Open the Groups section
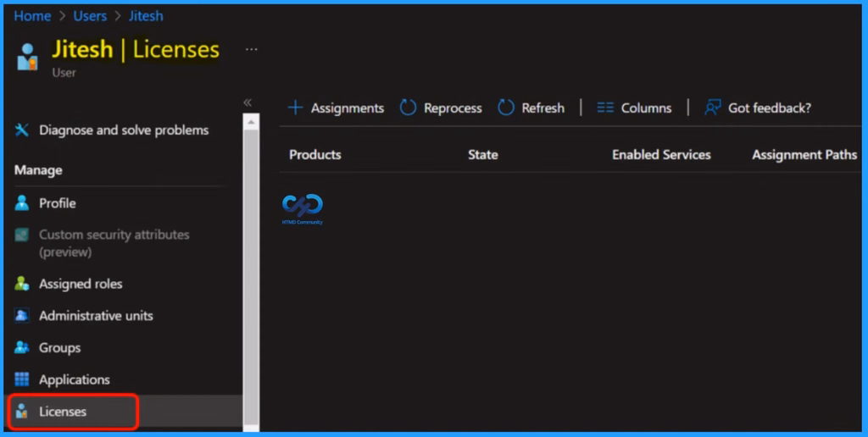 [60, 348]
